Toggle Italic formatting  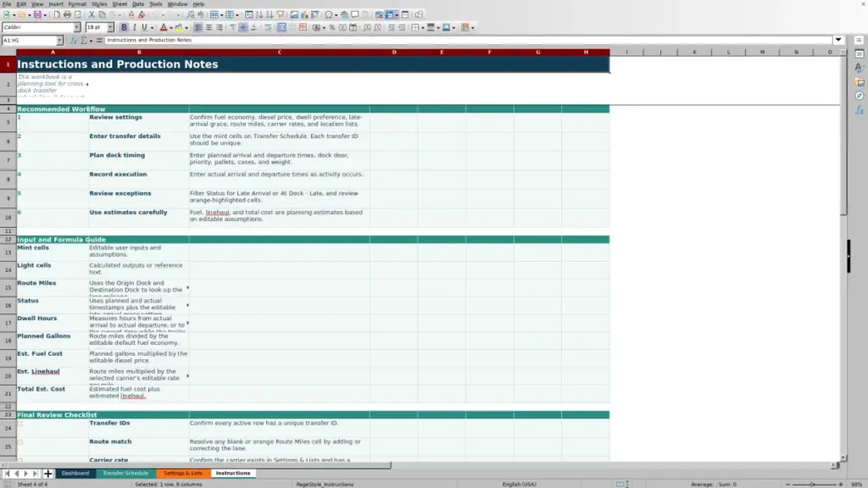(135, 27)
